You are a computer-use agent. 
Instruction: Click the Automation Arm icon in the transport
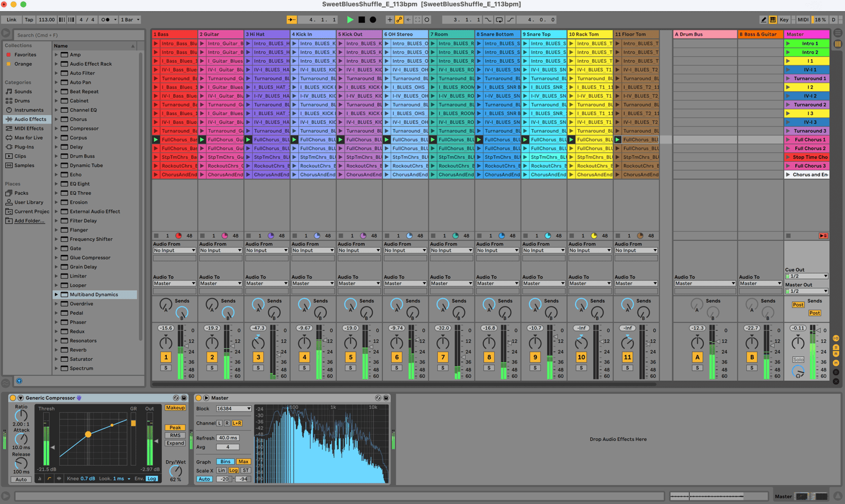pyautogui.click(x=399, y=20)
